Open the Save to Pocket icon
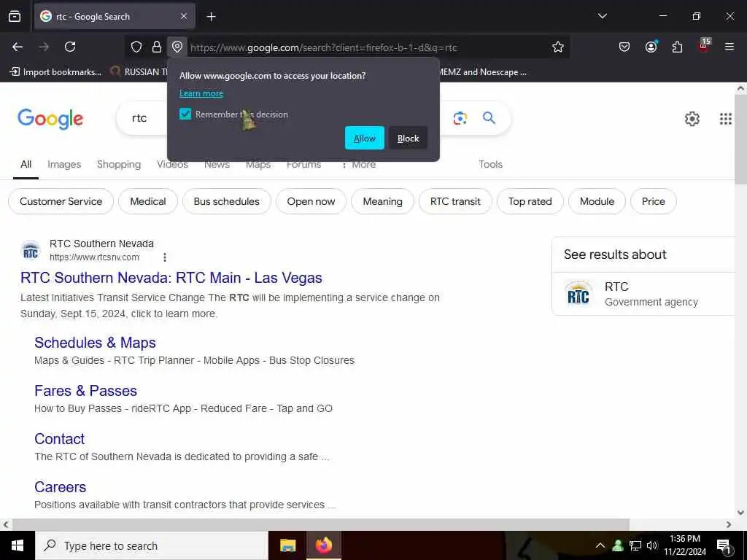 pyautogui.click(x=624, y=47)
